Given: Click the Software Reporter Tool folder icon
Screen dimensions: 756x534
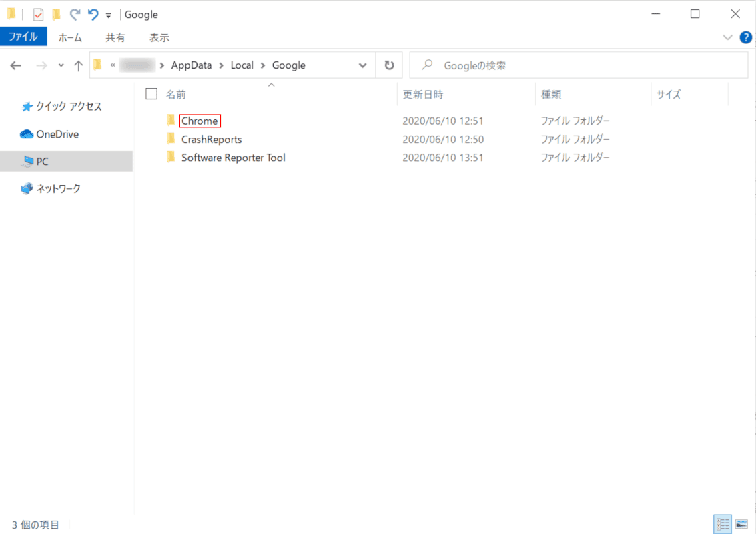Looking at the screenshot, I should coord(171,158).
